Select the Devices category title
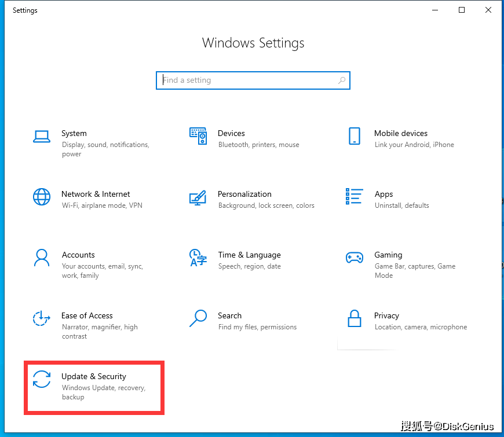 pos(231,133)
